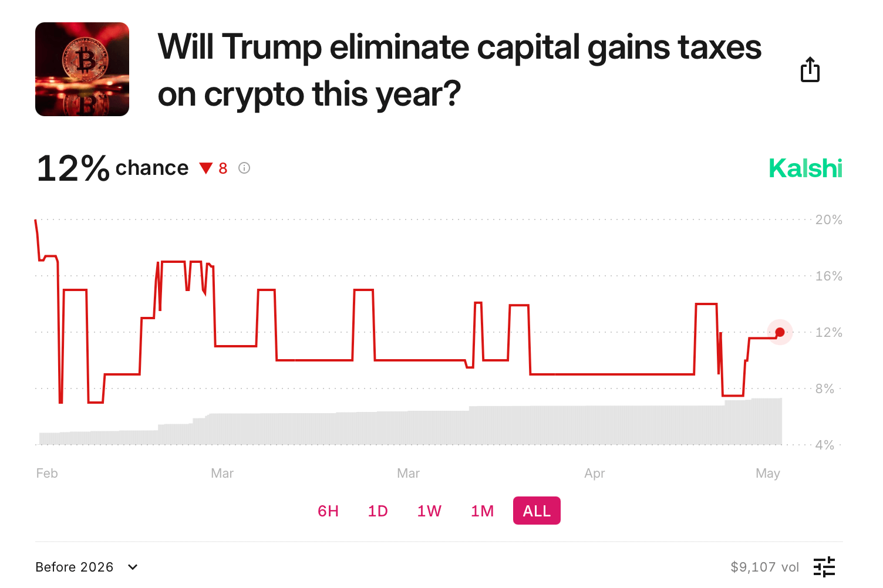Click the info icon beside the chance indicator
The height and width of the screenshot is (588, 883).
click(244, 168)
